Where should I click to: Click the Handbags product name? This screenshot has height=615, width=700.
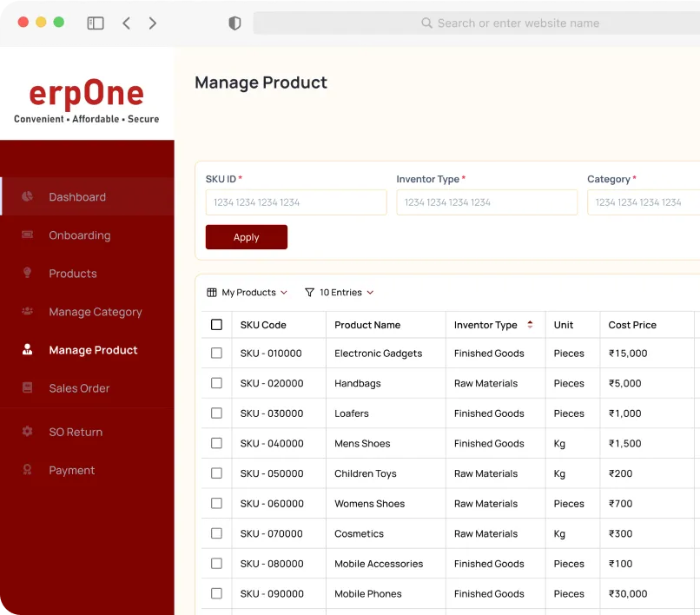click(358, 383)
